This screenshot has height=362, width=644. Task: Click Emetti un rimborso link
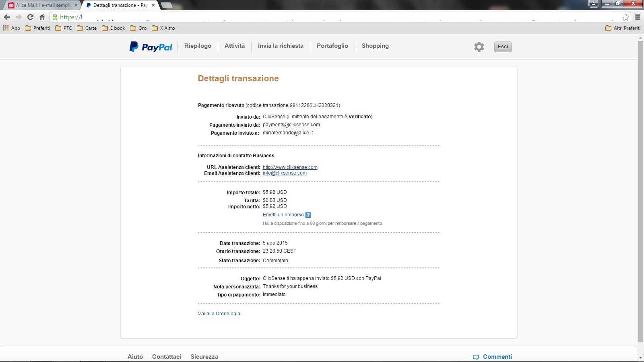(x=283, y=215)
